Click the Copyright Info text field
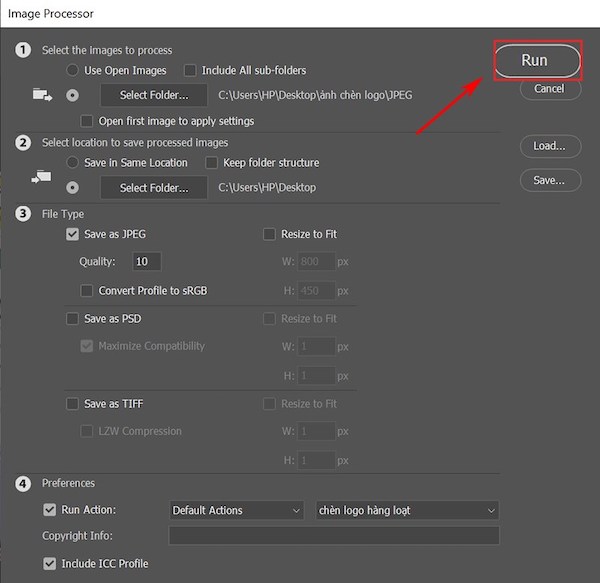 [333, 536]
